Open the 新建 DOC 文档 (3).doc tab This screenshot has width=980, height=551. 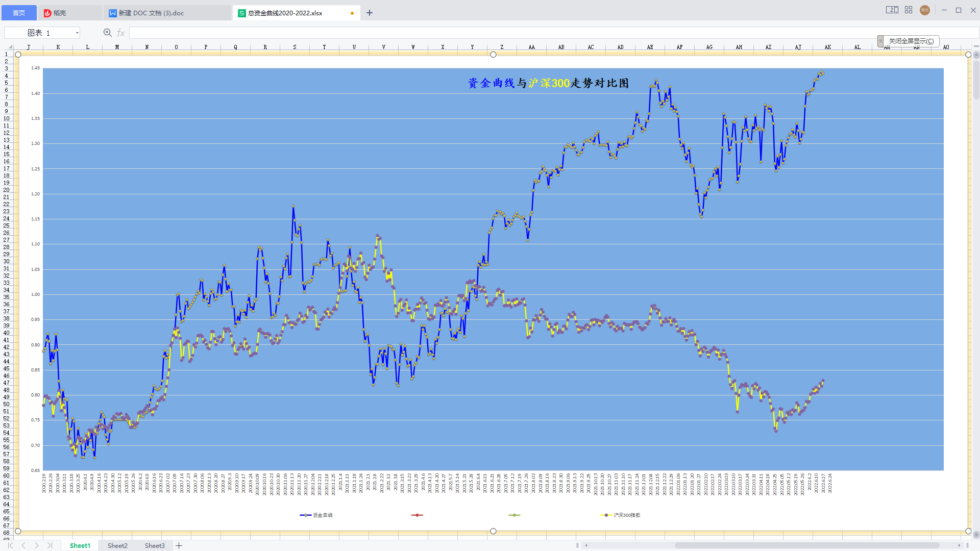coord(158,13)
